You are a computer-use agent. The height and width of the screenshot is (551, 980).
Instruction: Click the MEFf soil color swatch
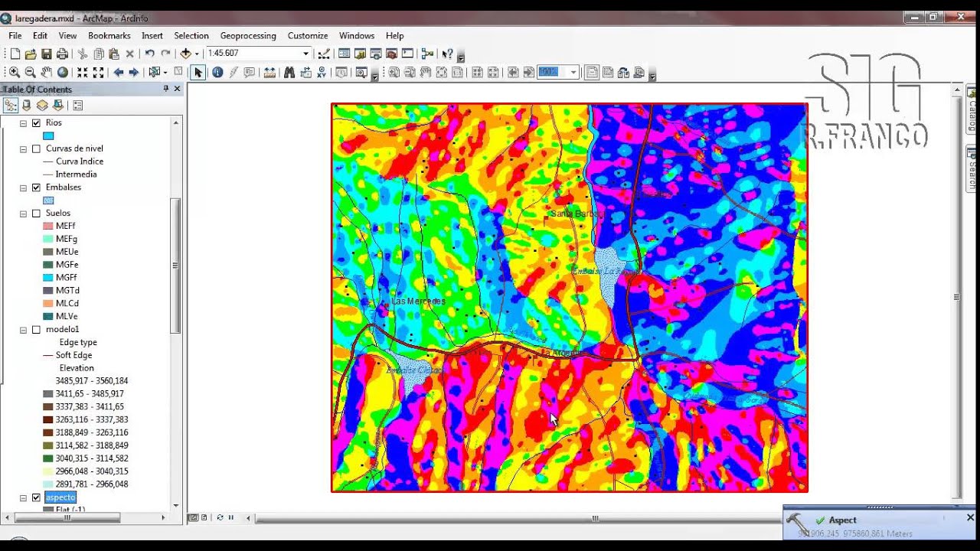pos(48,226)
